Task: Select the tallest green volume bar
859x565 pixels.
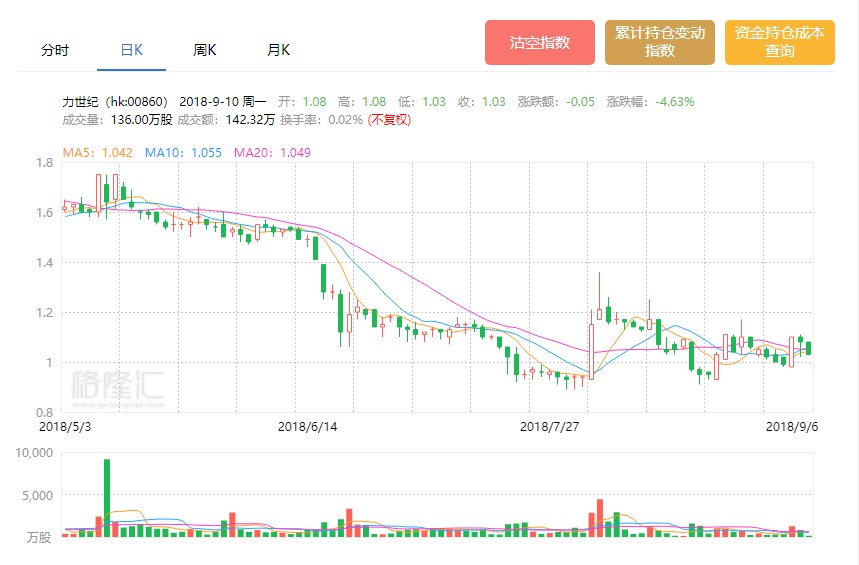Action: click(107, 497)
